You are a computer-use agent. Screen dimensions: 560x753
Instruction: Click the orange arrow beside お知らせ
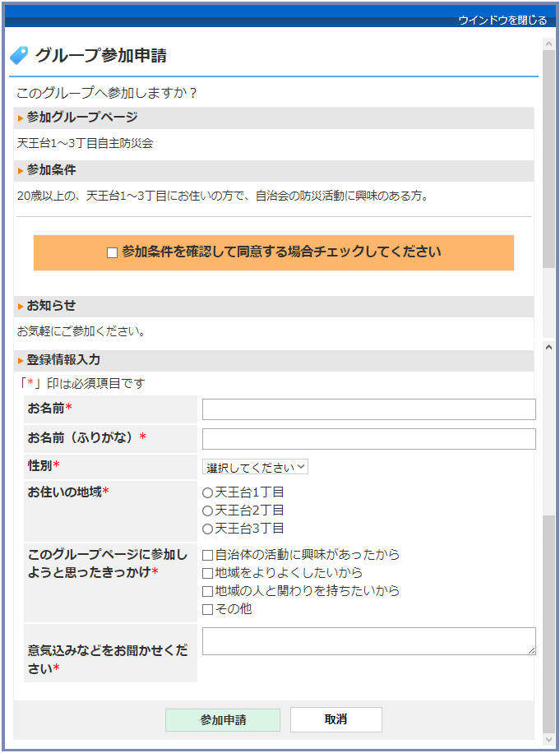pyautogui.click(x=21, y=307)
